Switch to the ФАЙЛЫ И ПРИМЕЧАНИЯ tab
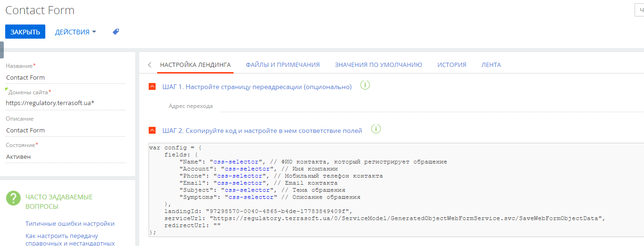This screenshot has width=644, height=246. [283, 65]
